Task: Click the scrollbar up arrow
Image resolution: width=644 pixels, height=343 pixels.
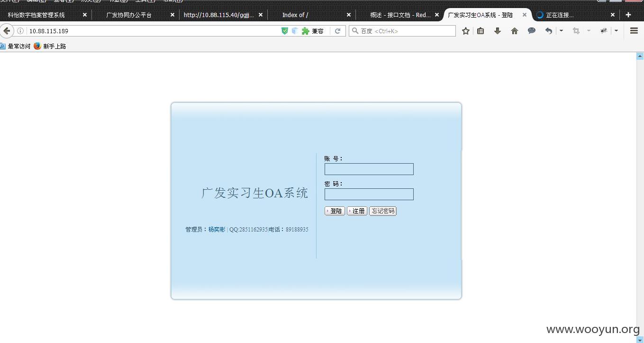Action: pos(640,56)
